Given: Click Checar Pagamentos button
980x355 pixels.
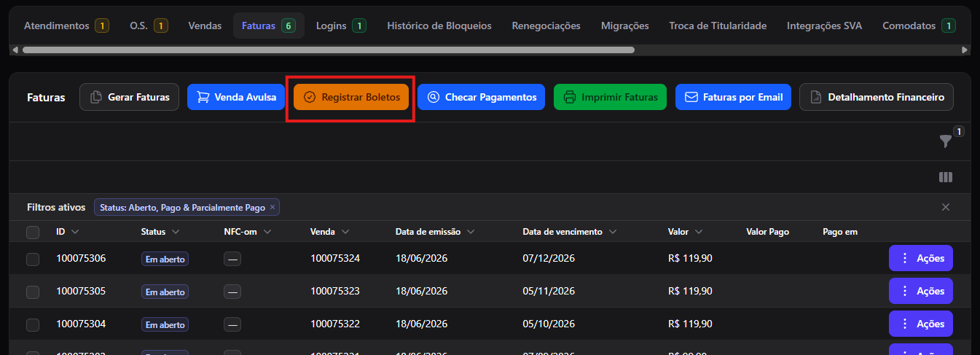Looking at the screenshot, I should [x=481, y=97].
